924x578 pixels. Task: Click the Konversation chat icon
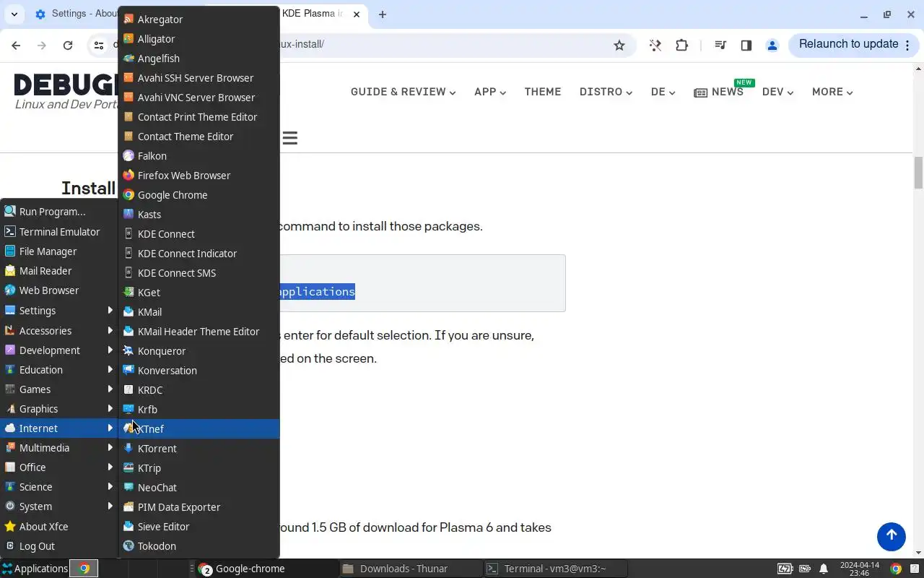tap(128, 371)
